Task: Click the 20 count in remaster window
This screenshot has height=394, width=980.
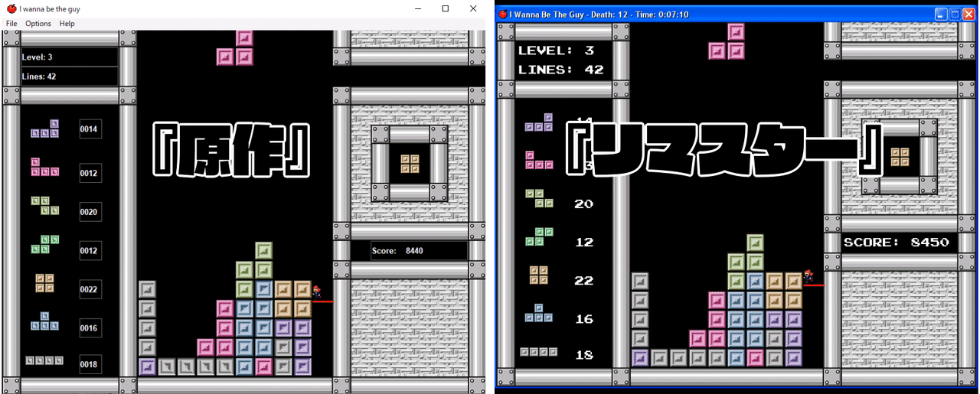Action: point(583,204)
